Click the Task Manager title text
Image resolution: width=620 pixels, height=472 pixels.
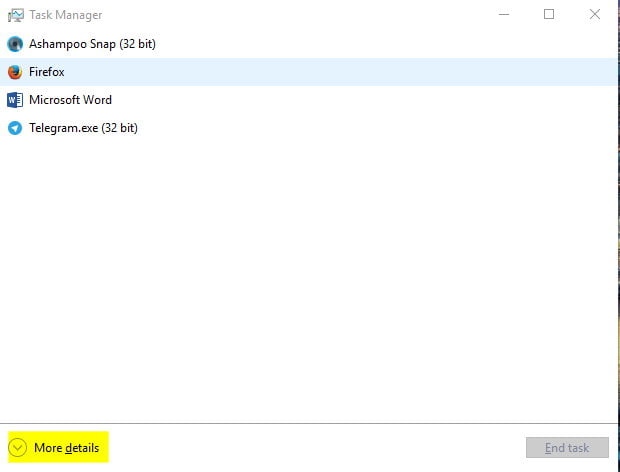tap(65, 16)
